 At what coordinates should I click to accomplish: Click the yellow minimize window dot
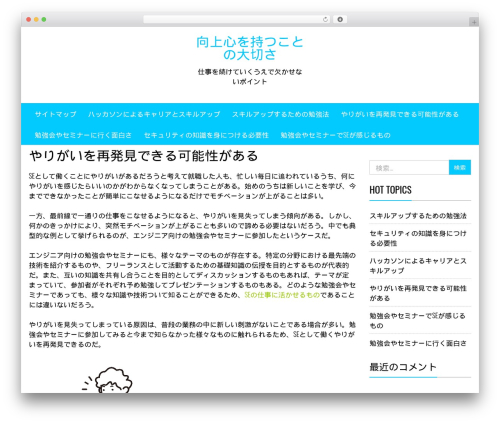coord(36,20)
